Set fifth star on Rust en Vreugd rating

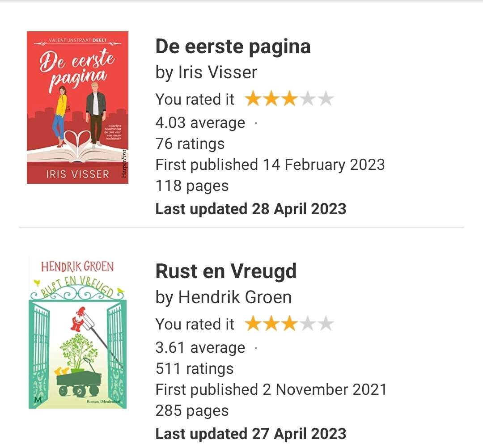326,324
